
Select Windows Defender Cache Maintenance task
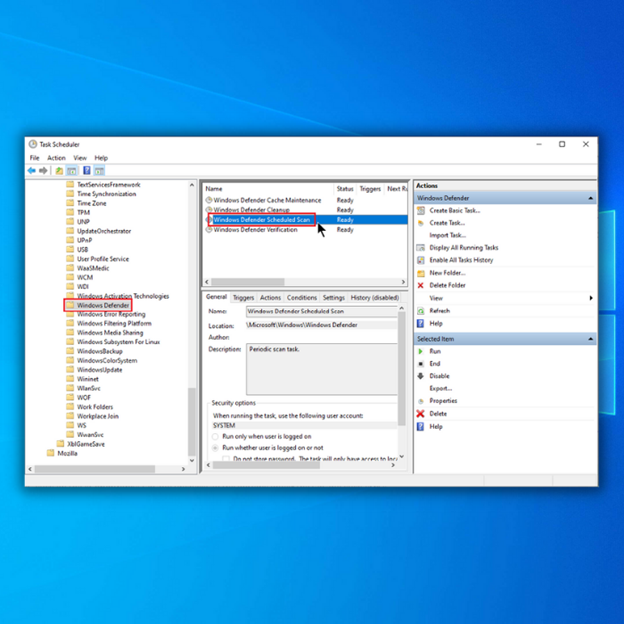pyautogui.click(x=267, y=200)
